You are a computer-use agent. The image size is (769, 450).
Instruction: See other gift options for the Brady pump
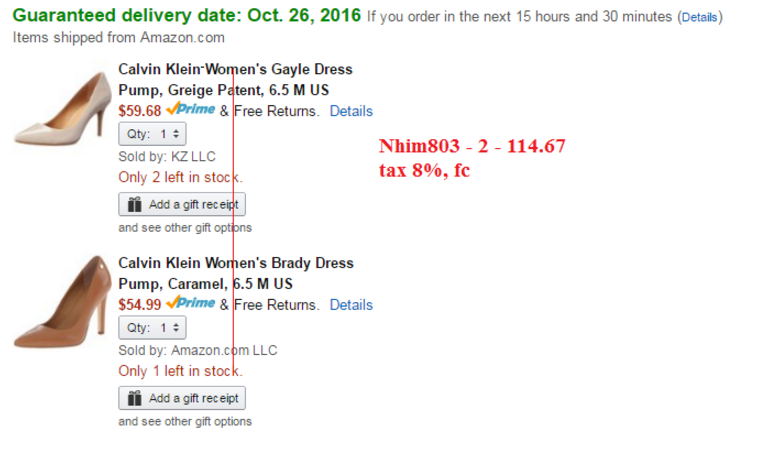(185, 422)
